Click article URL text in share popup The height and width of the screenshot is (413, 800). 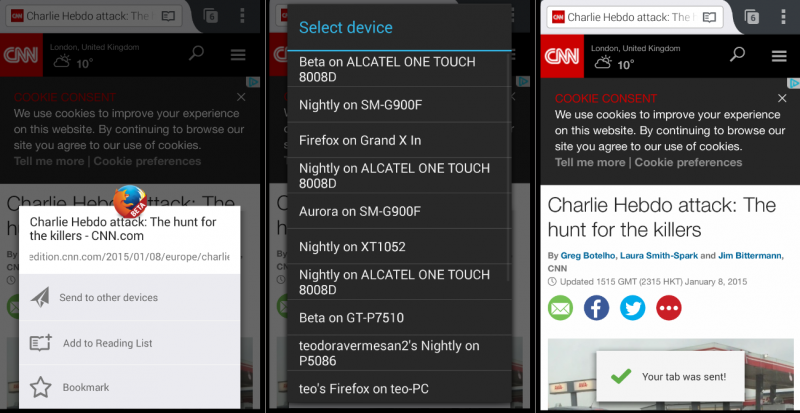130,256
